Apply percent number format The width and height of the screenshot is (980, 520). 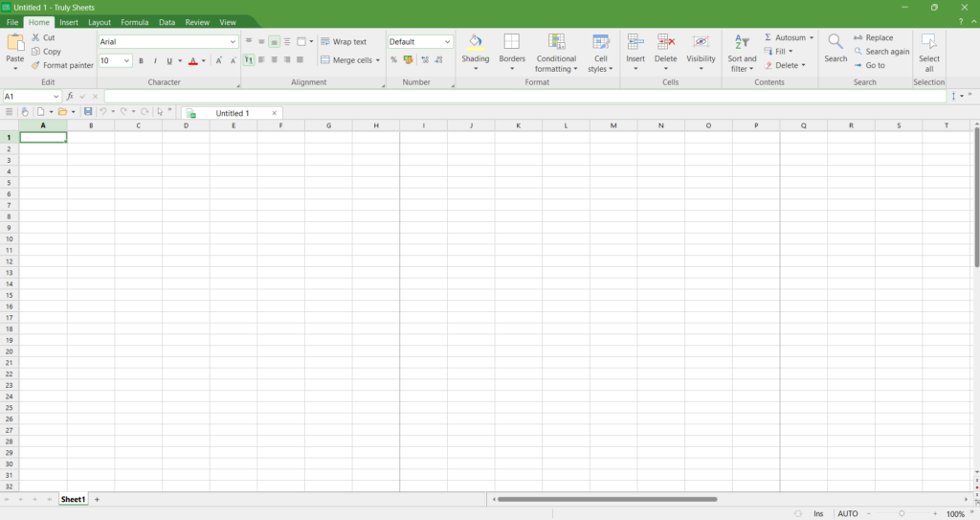(393, 60)
